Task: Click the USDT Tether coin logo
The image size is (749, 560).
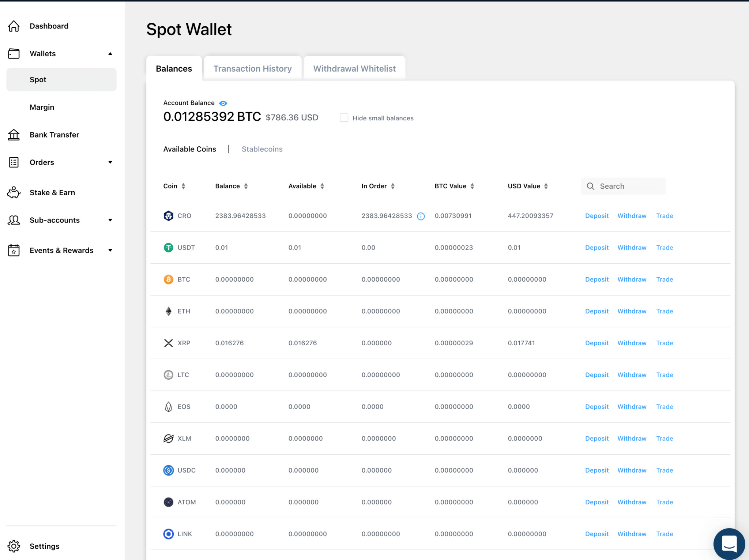Action: 168,248
